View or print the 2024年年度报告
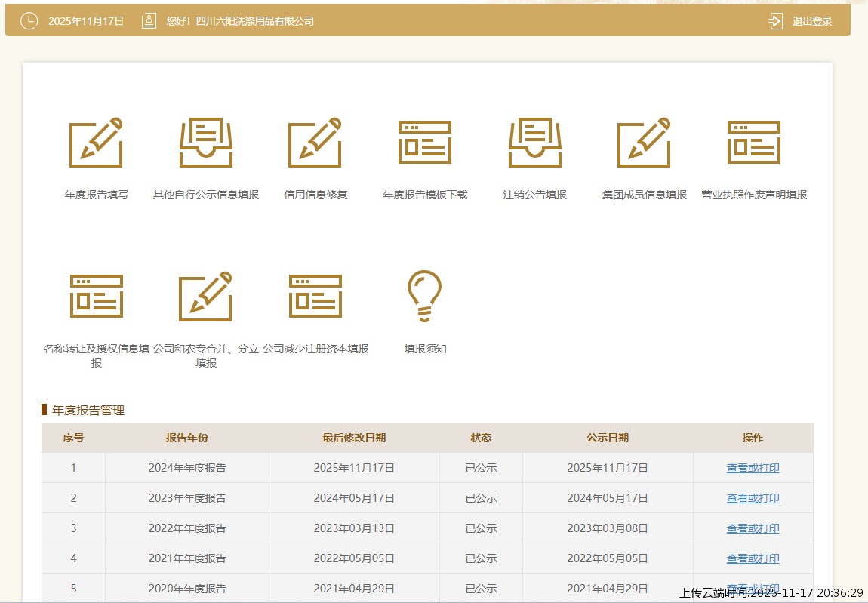The image size is (868, 603). point(753,468)
